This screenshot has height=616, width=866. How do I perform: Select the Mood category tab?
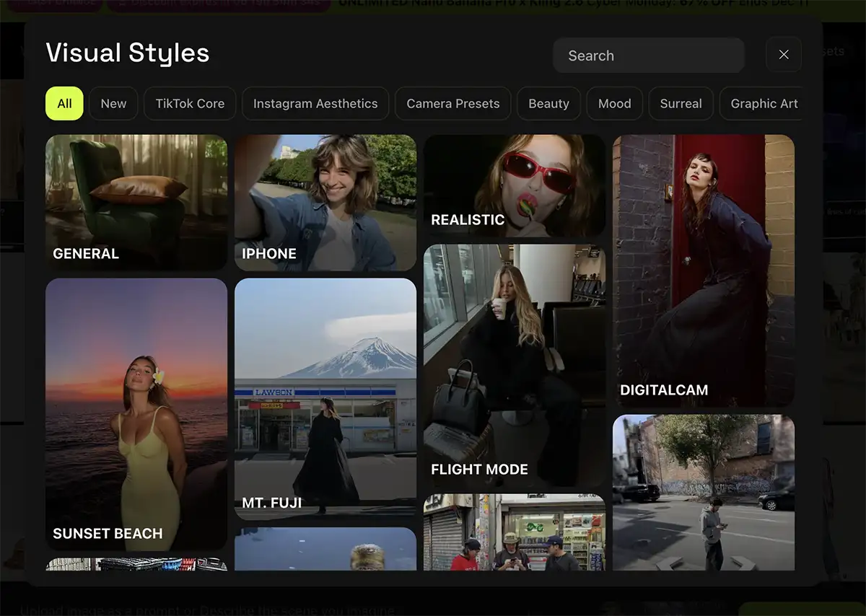click(614, 104)
